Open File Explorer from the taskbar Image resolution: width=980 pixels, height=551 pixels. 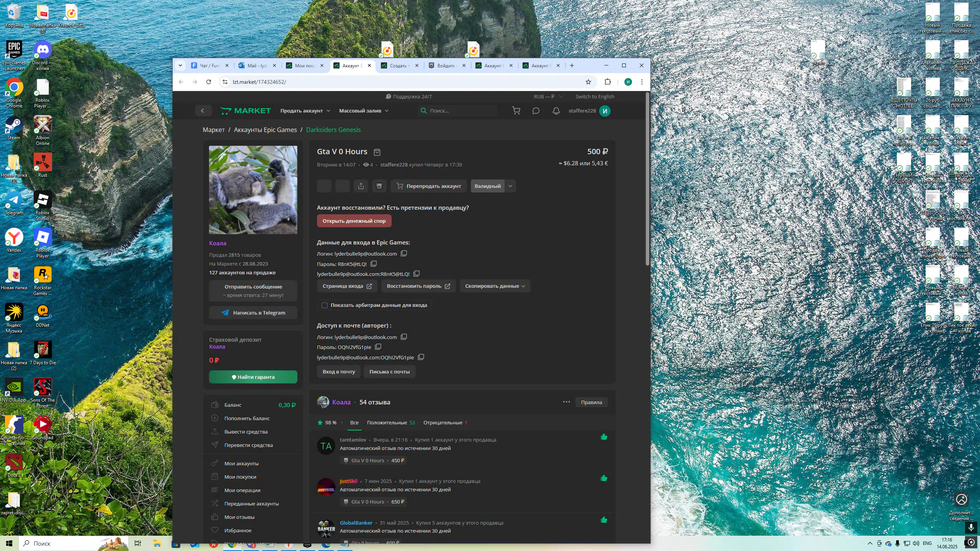[157, 543]
